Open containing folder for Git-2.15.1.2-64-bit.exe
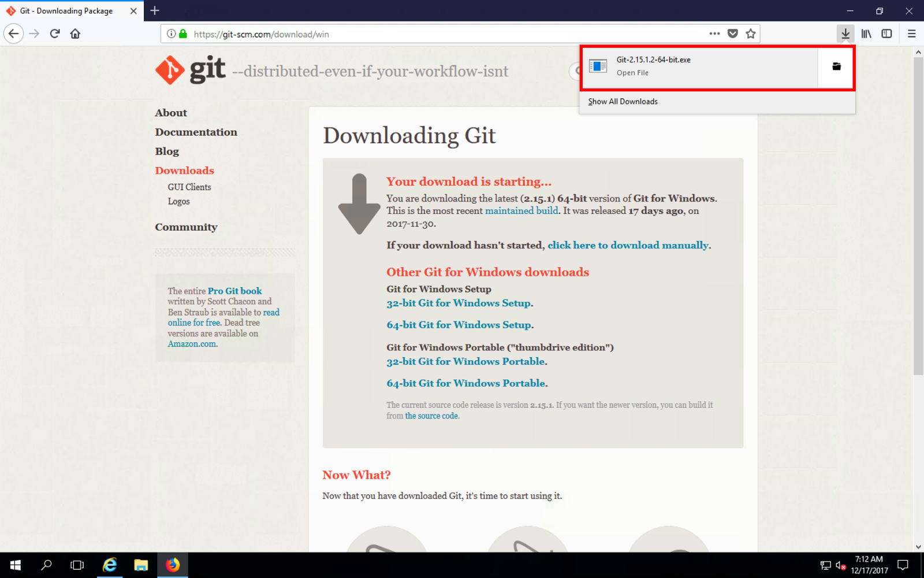924x578 pixels. click(x=836, y=66)
